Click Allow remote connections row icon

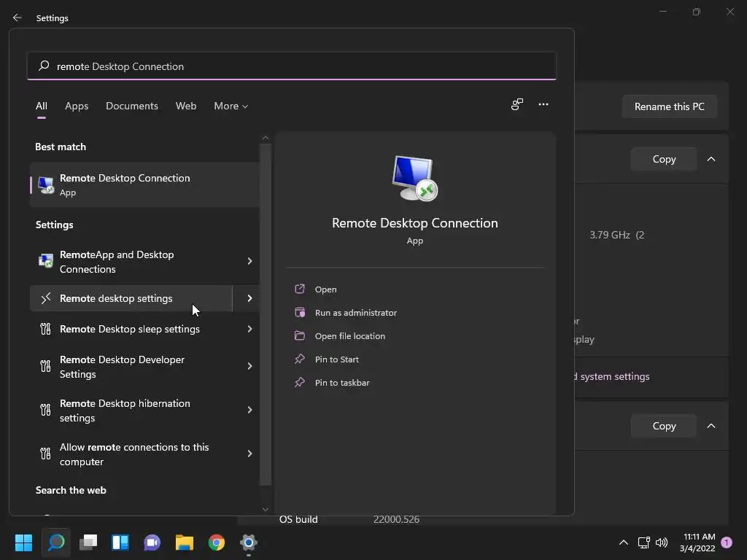[46, 454]
